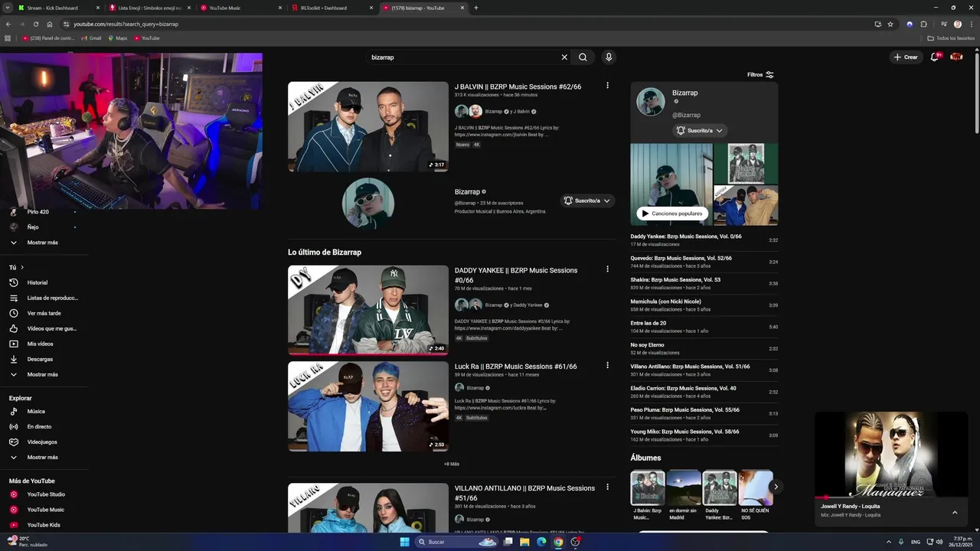Reload the page in the browser
This screenshot has width=980, height=551.
[35, 24]
